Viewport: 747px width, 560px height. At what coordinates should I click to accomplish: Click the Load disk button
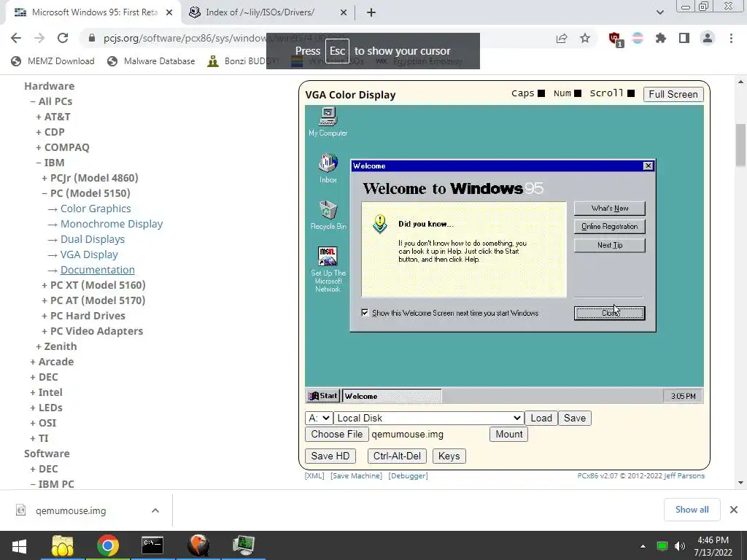(x=541, y=418)
